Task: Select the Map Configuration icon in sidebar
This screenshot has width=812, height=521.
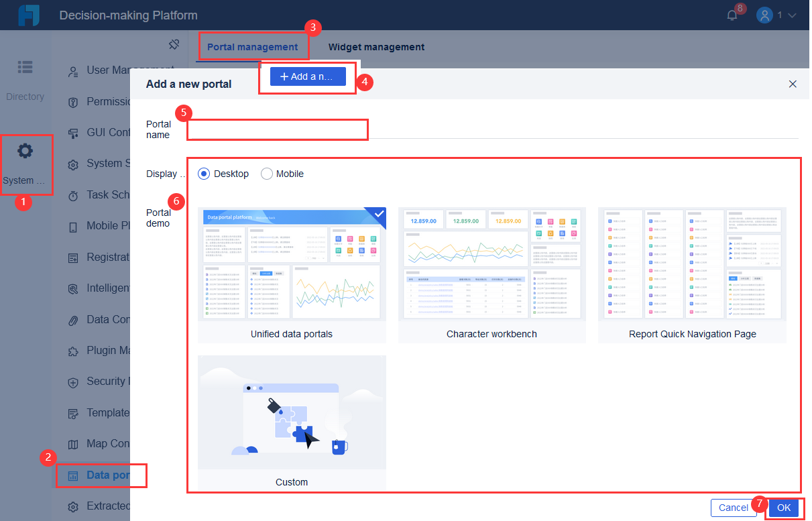Action: 72,443
